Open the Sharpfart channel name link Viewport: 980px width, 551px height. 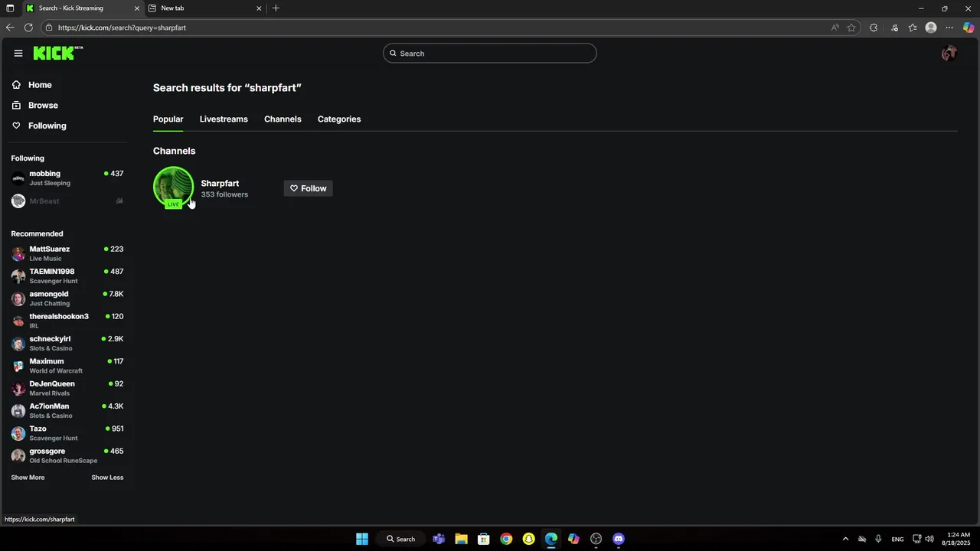[x=220, y=184]
